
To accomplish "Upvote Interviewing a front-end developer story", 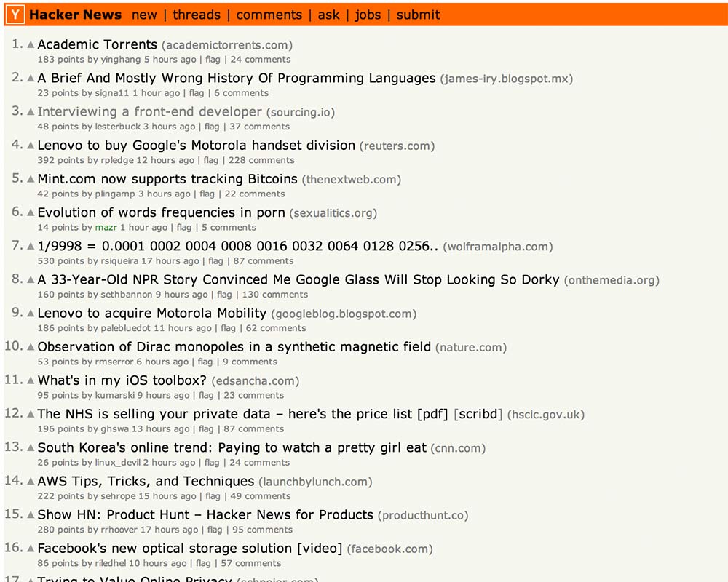I will tap(31, 111).
